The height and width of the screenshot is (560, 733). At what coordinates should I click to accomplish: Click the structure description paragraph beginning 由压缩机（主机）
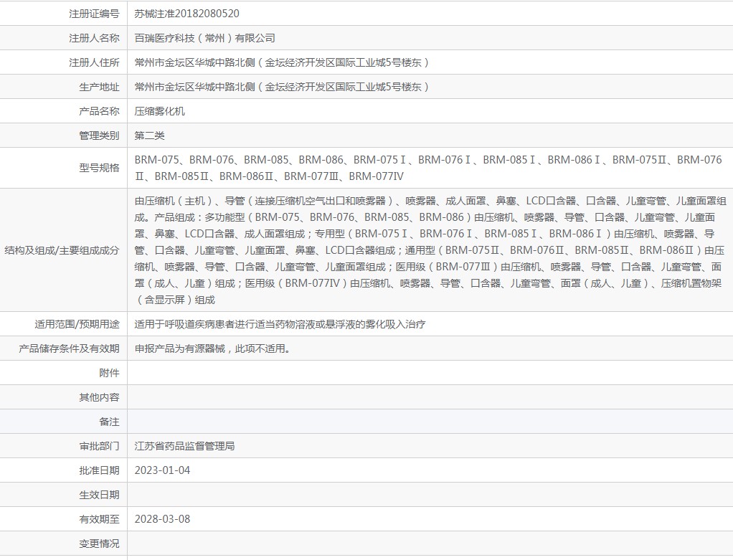coord(430,250)
